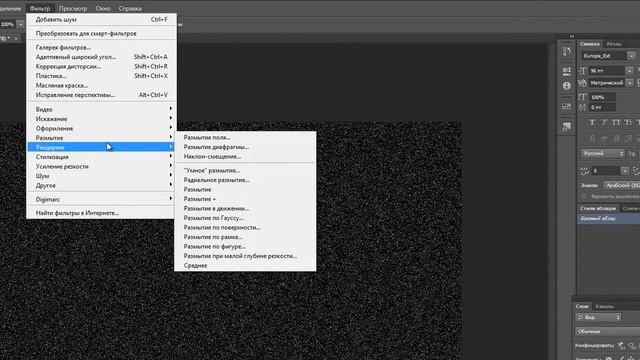640x360 pixels.
Task: Expand the Размытие submenu entry
Action: tap(102, 138)
